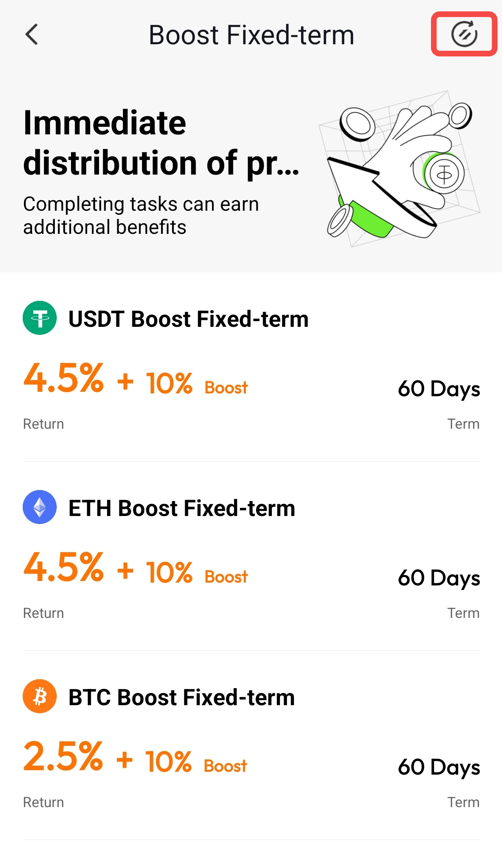
Task: Tap "Completing tasks can earn additional benefits" text
Action: tap(141, 215)
